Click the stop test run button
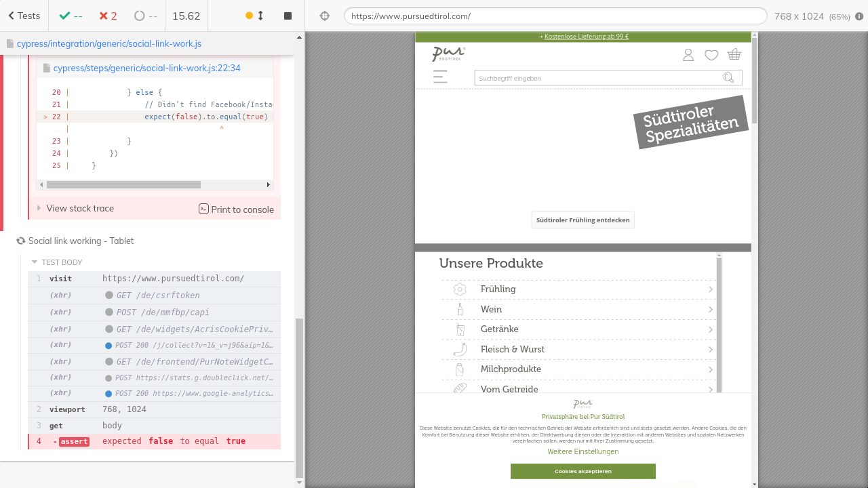Viewport: 868px width, 488px height. click(x=288, y=16)
